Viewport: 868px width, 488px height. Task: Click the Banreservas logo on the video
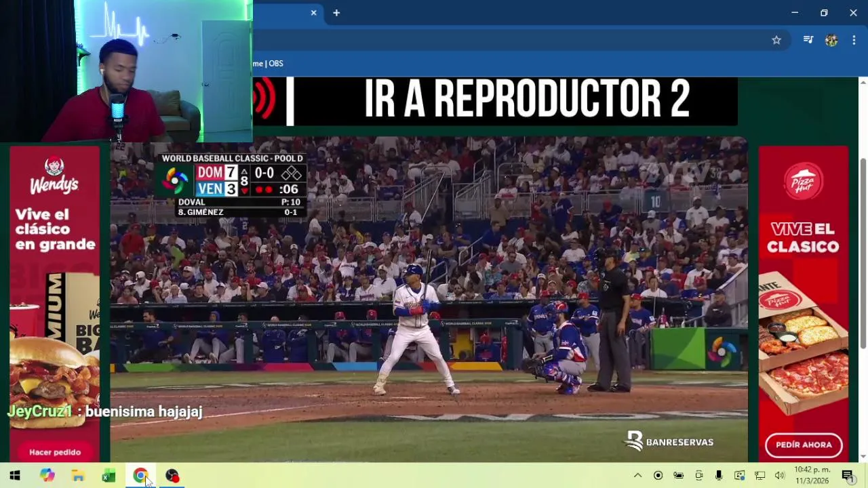coord(670,442)
